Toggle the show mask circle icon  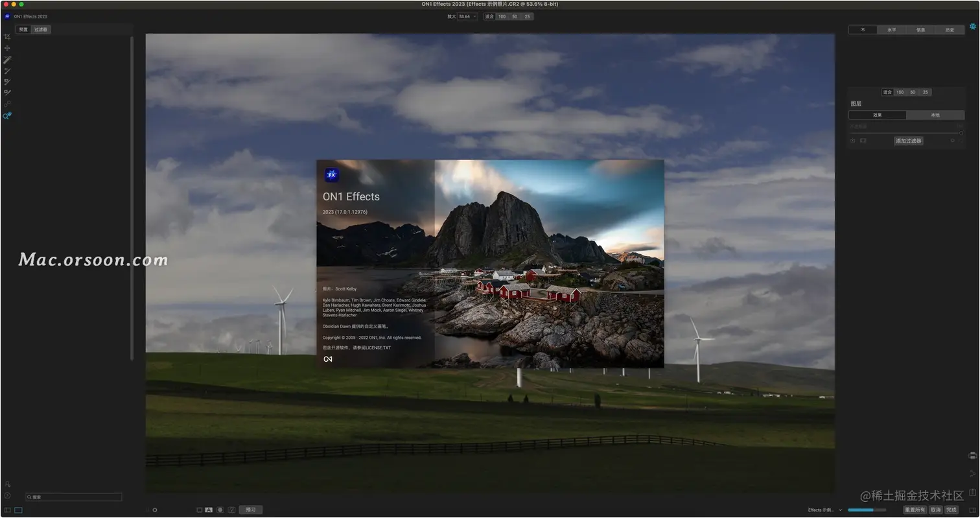point(220,510)
